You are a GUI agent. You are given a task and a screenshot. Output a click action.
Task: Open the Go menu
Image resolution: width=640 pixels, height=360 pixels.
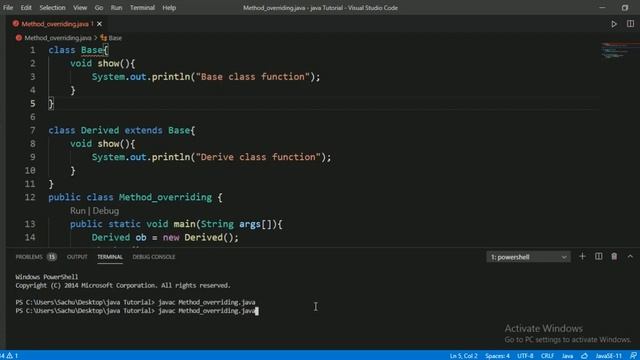tap(99, 8)
